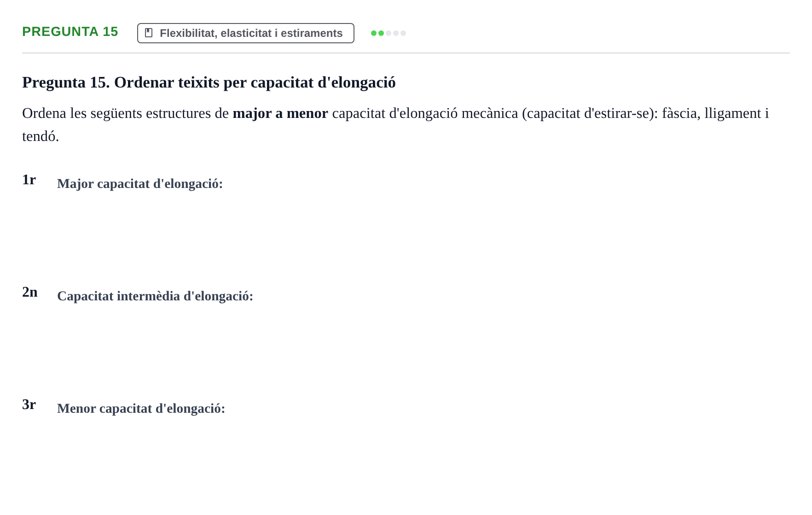Viewport: 812px width, 515px height.
Task: Click the Menor capacitat d'elongació label
Action: [x=141, y=409]
